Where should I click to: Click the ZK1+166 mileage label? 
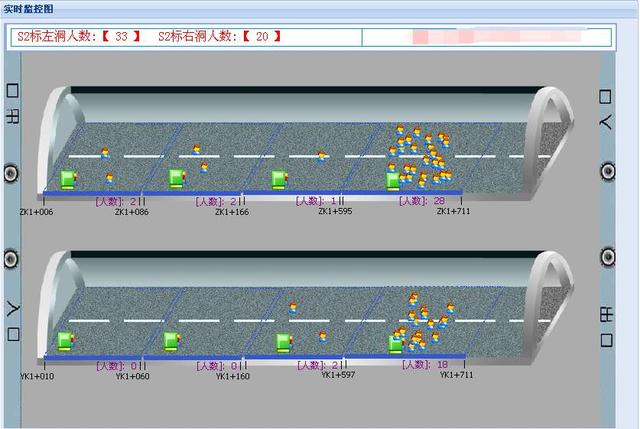(232, 212)
